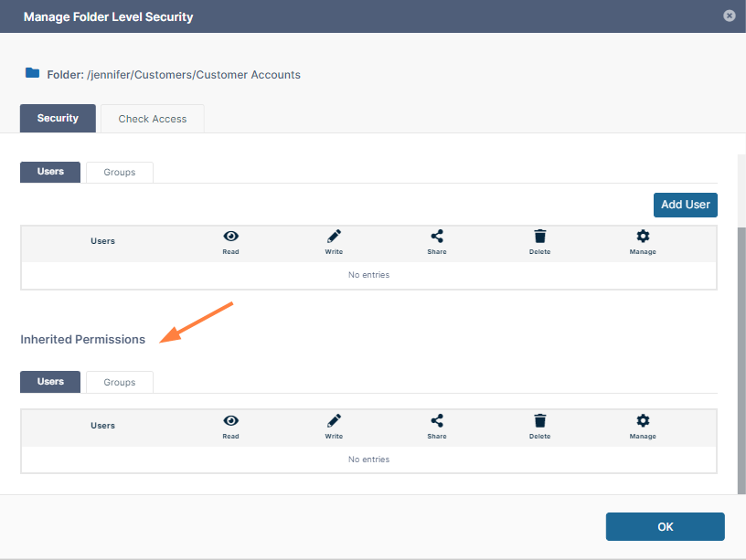Open the upper Groups tab
Image resolution: width=746 pixels, height=560 pixels.
[x=119, y=172]
